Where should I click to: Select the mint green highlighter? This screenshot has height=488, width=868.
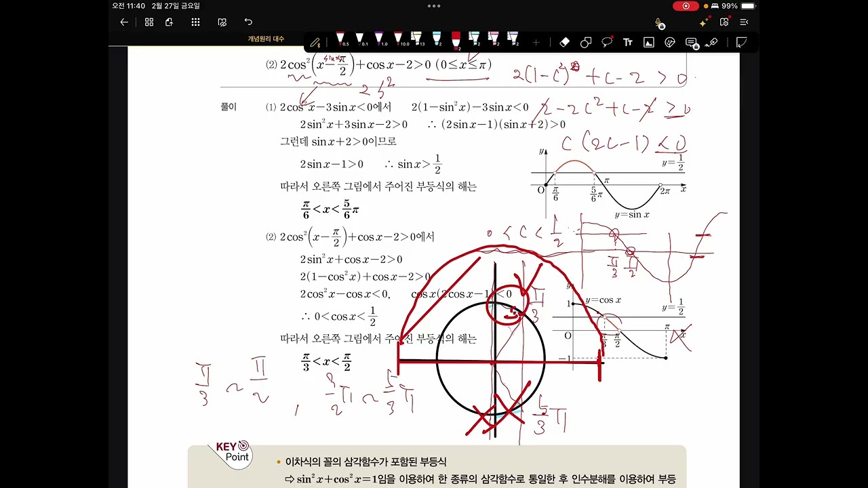tap(475, 40)
